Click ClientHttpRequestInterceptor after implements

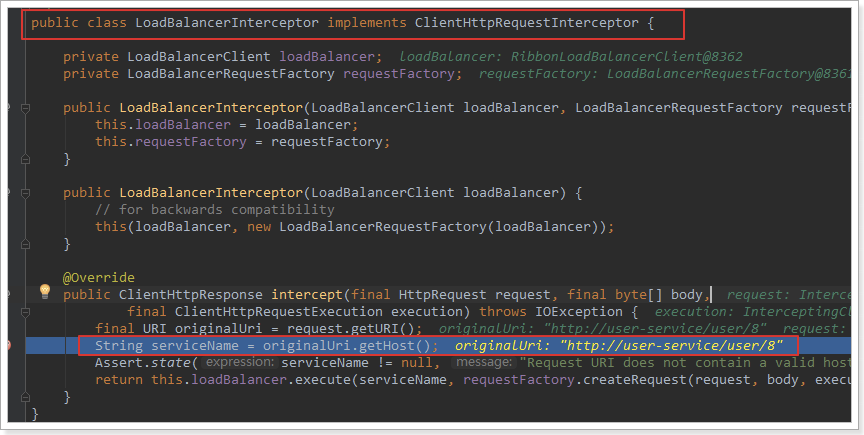point(527,23)
